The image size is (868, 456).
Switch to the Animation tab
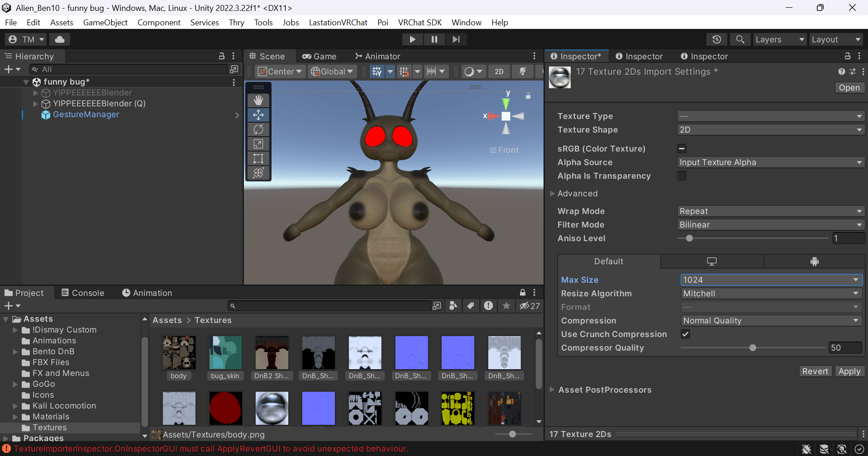pyautogui.click(x=147, y=293)
